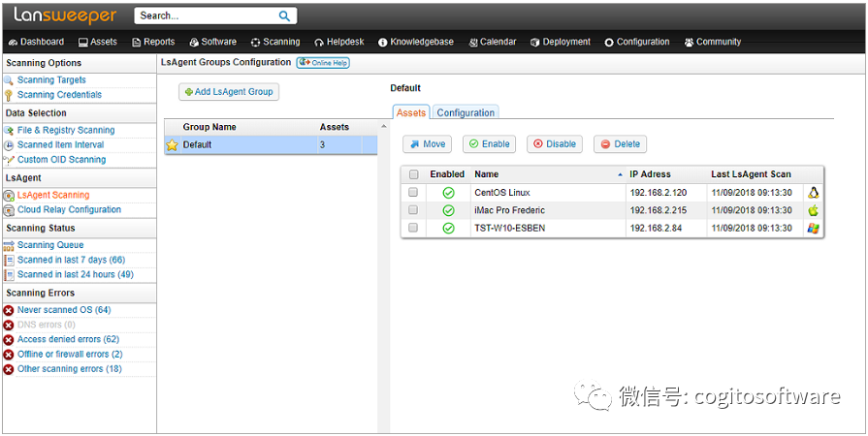Viewport: 868px width, 436px height.
Task: Click the green enabled checkmark for iMac Pro Frederic
Action: pos(449,211)
